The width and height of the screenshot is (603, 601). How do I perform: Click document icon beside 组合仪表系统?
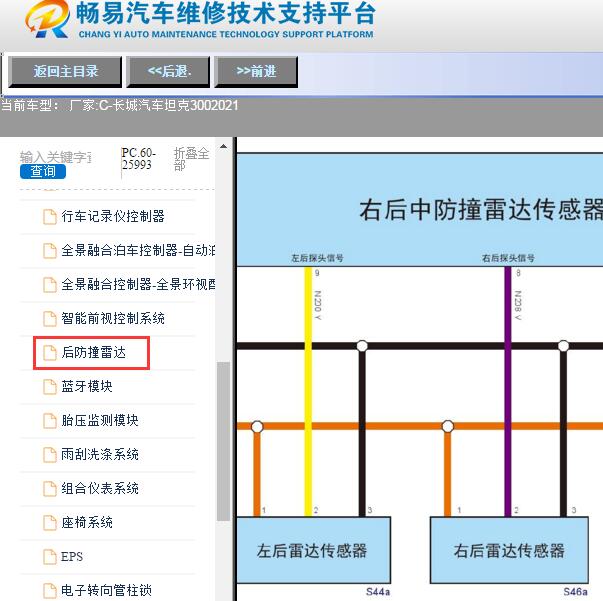click(x=50, y=488)
